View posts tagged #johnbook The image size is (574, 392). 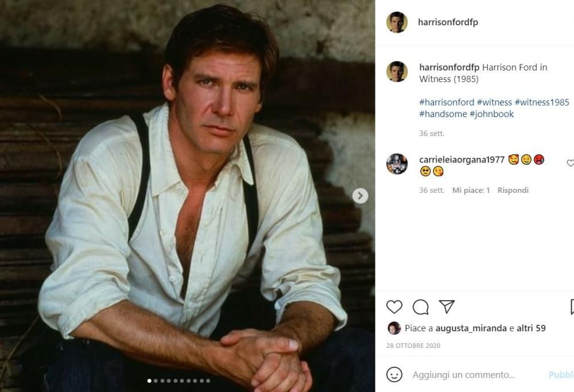coord(492,114)
